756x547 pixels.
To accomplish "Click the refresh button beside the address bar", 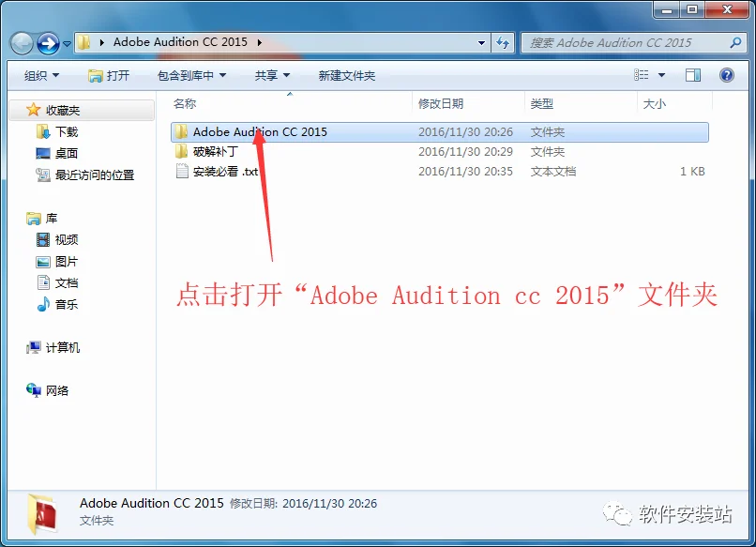I will pos(503,43).
